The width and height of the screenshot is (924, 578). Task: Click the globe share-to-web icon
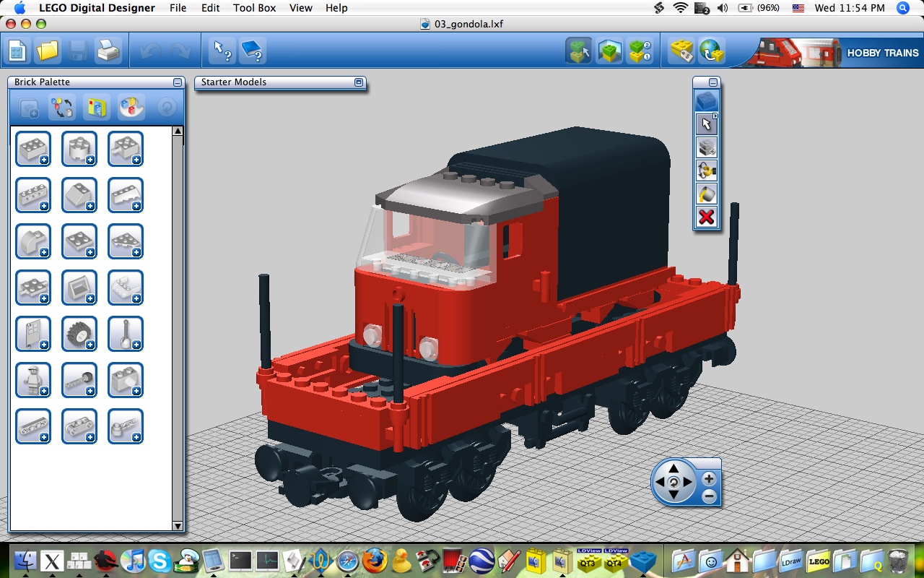pos(712,51)
